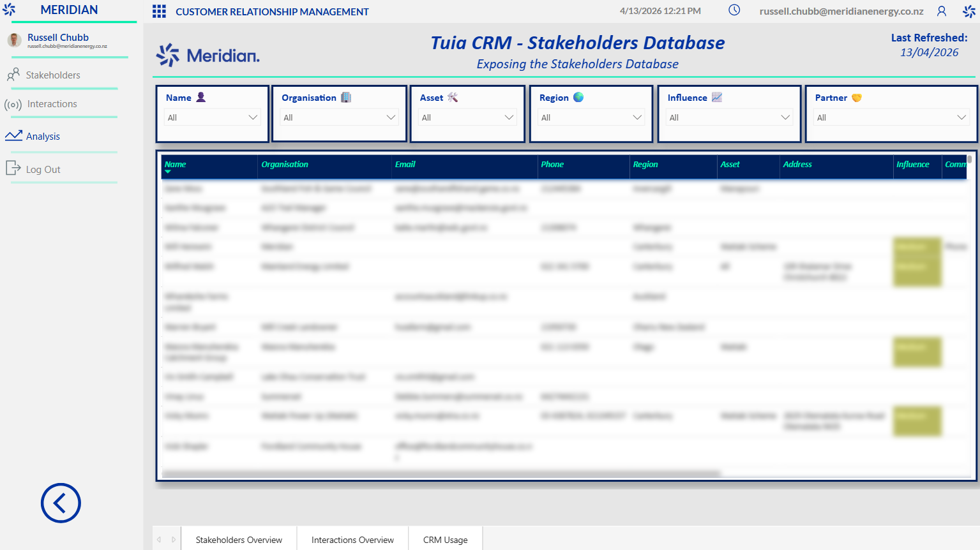Viewport: 980px width, 550px height.
Task: Click the next-tab arrow at bottom
Action: [x=173, y=540]
